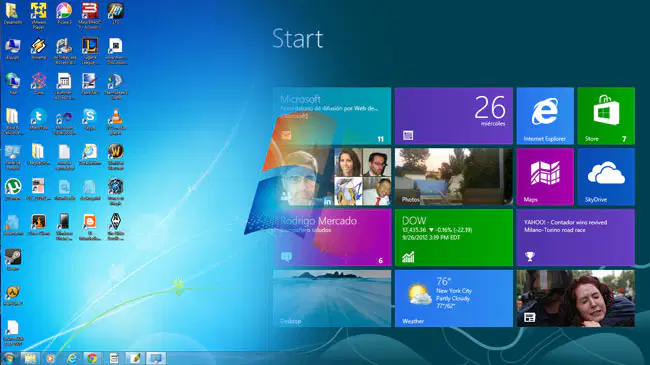The width and height of the screenshot is (650, 365).
Task: Open the Weather tile for New York City
Action: tap(454, 299)
